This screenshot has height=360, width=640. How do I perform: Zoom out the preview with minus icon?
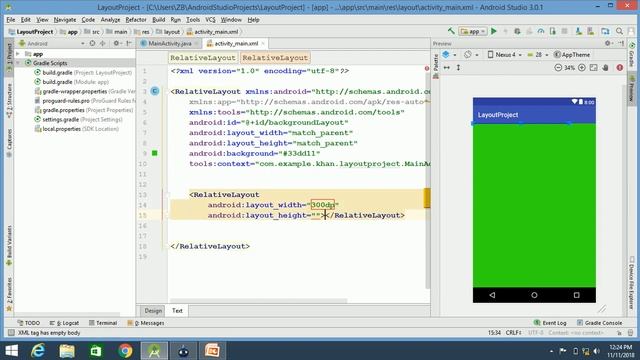[558, 68]
